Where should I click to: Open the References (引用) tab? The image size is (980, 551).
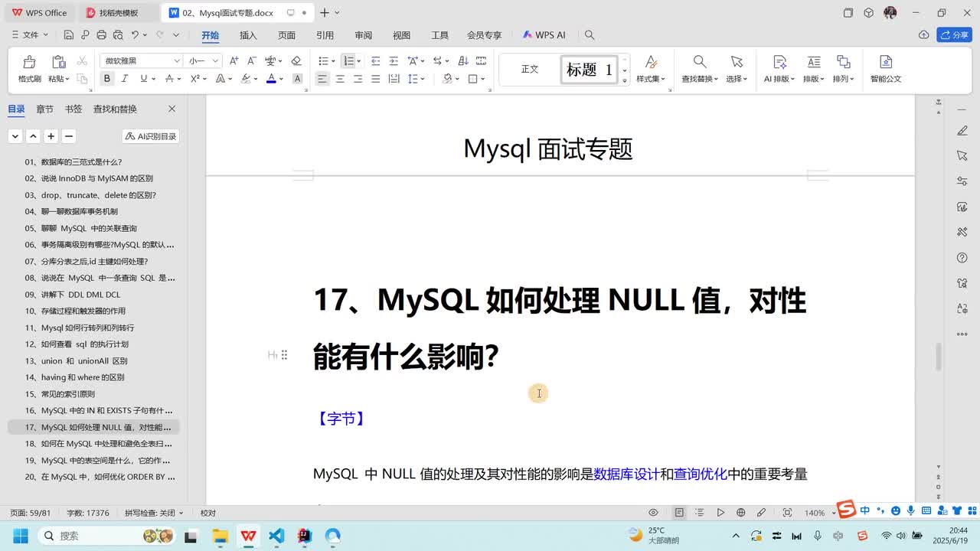pos(325,35)
